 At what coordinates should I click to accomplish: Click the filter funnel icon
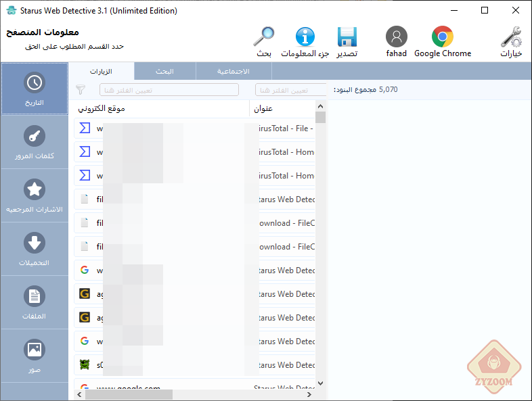point(81,89)
